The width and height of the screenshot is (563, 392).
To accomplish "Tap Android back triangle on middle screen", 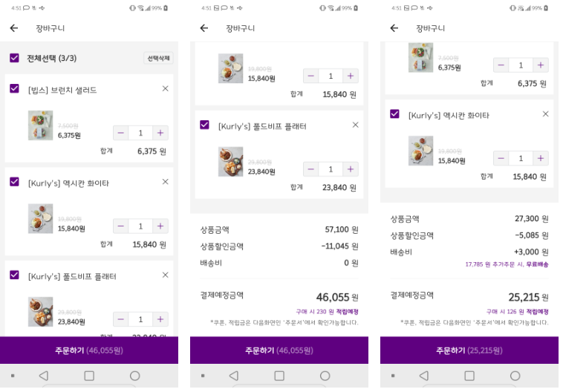I will tap(234, 376).
